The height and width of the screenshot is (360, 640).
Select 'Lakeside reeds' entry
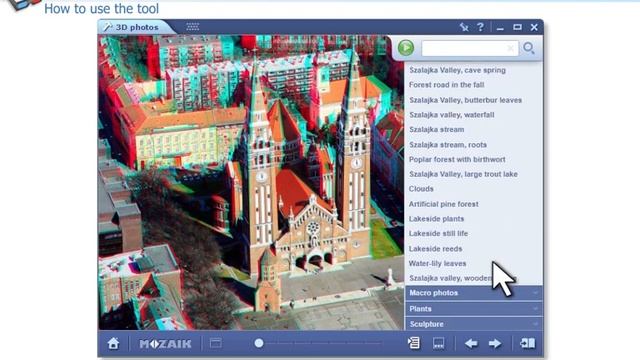coord(435,249)
